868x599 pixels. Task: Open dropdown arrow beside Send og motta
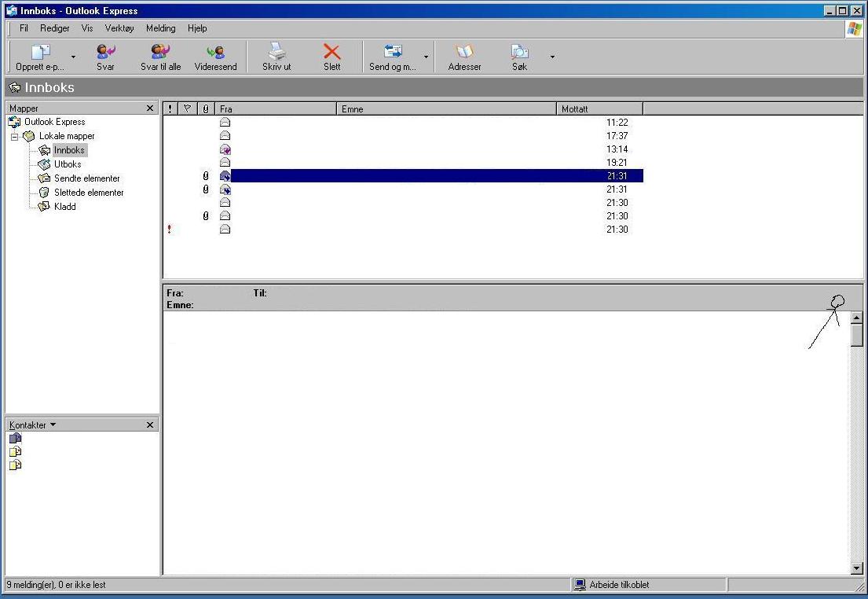coord(427,57)
